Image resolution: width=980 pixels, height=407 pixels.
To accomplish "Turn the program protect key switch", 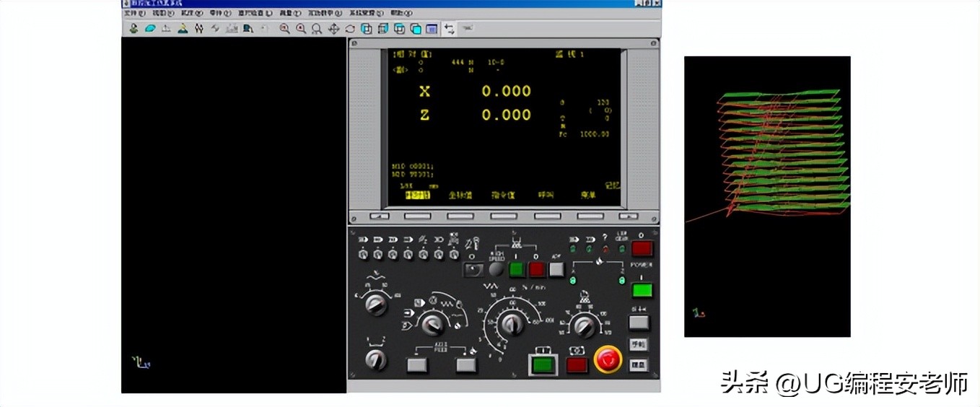I will tap(472, 270).
